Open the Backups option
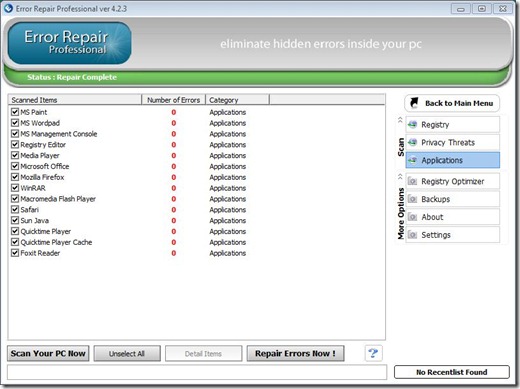The width and height of the screenshot is (520, 389). point(453,199)
